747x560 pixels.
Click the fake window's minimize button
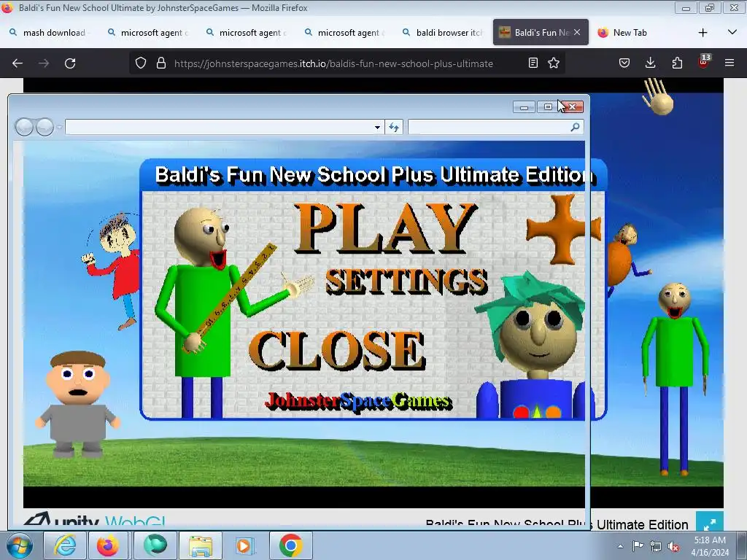tap(524, 106)
